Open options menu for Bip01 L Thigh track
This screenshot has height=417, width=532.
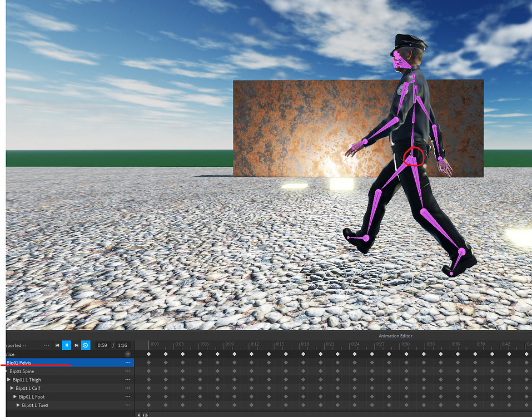(x=128, y=380)
